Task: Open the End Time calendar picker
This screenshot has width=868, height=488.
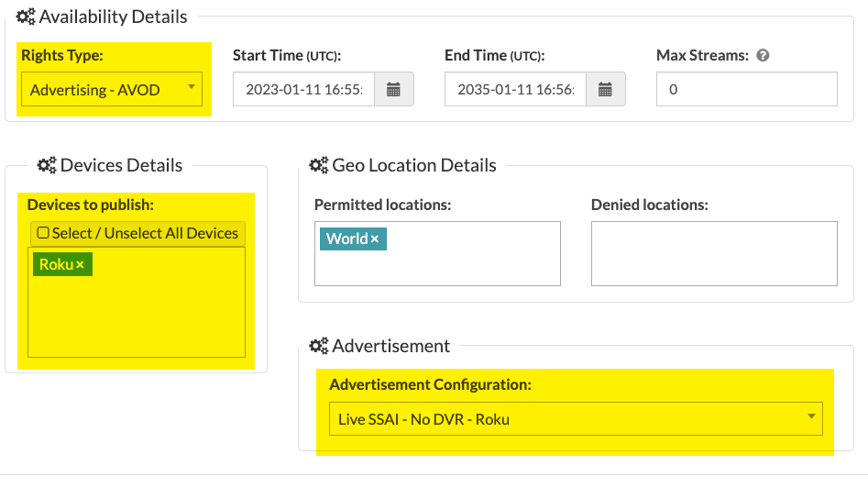Action: (605, 89)
